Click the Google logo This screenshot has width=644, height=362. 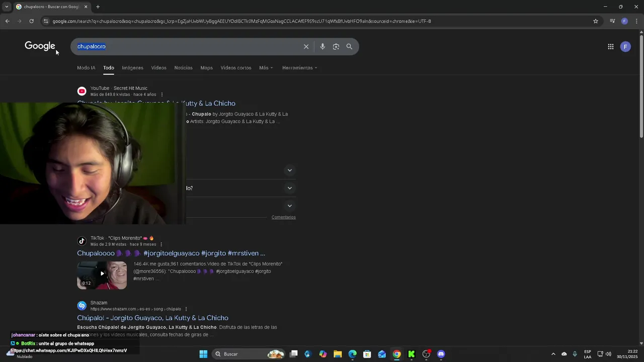[x=40, y=46]
